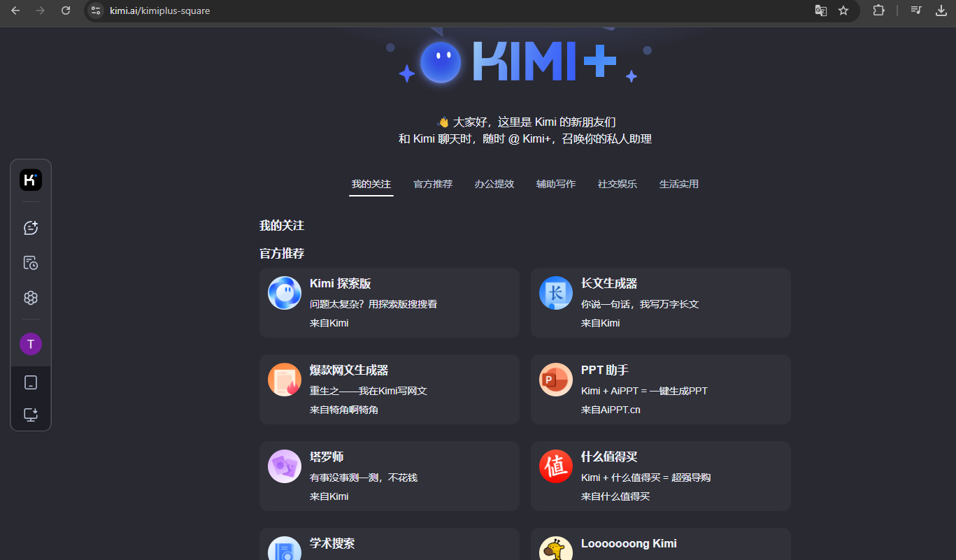Open the 塔罗师 card title
The width and height of the screenshot is (956, 560).
coord(327,457)
